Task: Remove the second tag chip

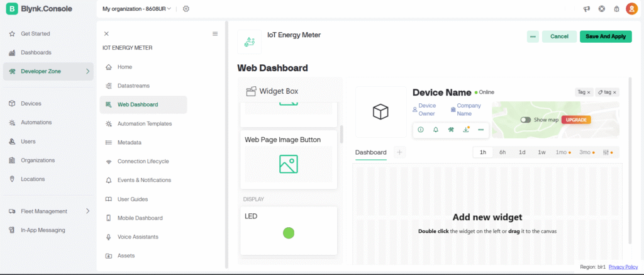Action: (x=615, y=93)
